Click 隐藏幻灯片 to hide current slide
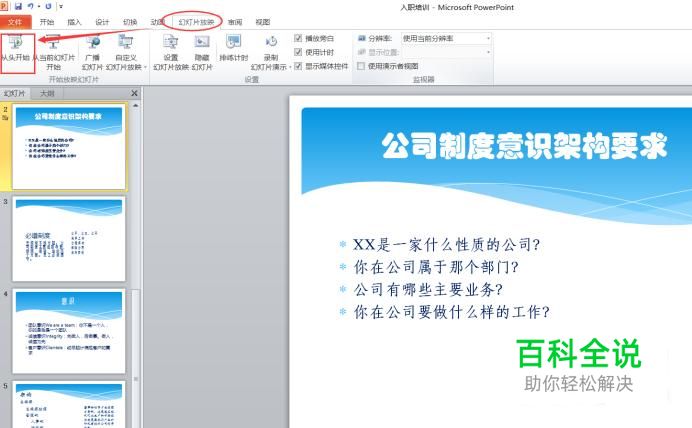 [202, 53]
